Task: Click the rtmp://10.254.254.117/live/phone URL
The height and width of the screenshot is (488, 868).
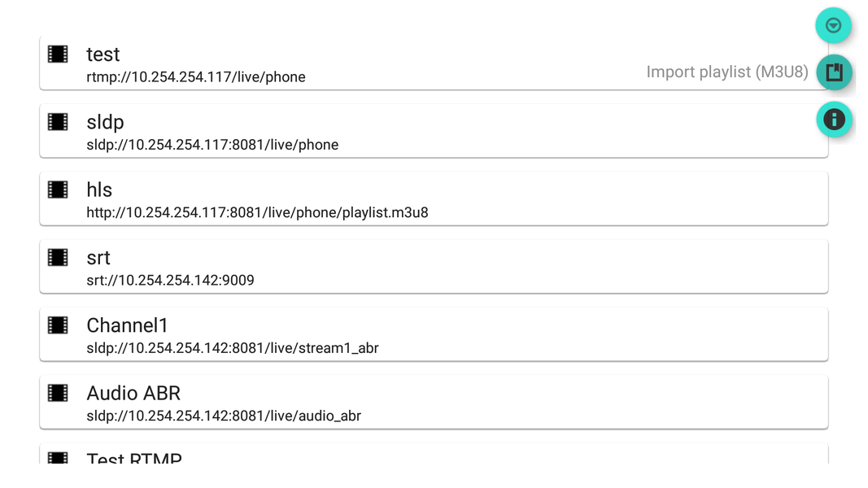Action: pyautogui.click(x=196, y=77)
